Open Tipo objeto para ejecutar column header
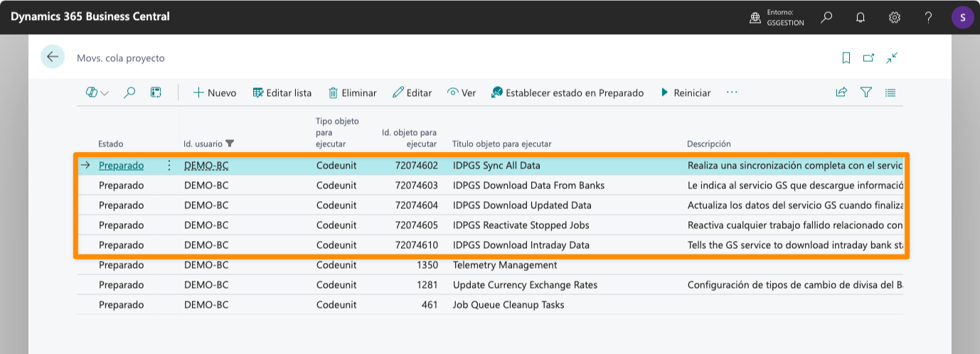 click(338, 133)
